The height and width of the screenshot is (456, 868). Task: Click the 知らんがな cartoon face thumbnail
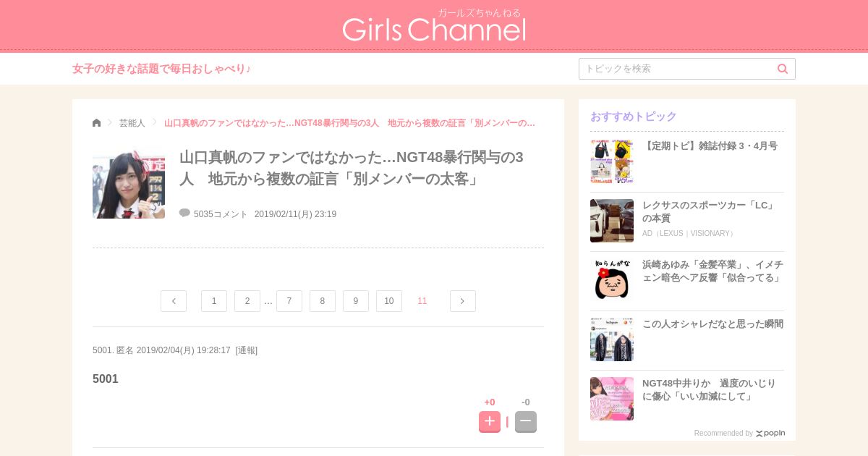tap(612, 280)
